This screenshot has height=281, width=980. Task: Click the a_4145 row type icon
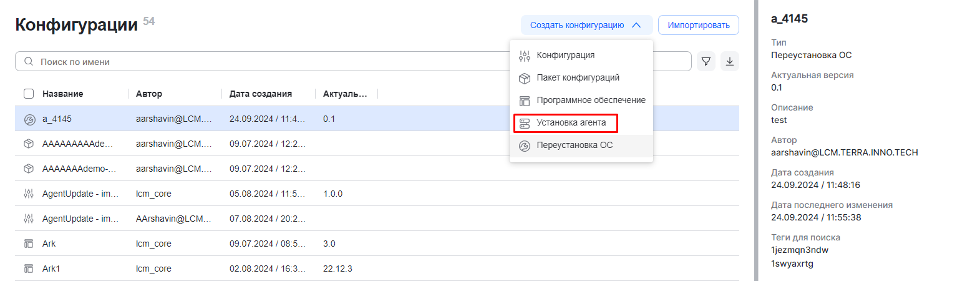coord(29,119)
